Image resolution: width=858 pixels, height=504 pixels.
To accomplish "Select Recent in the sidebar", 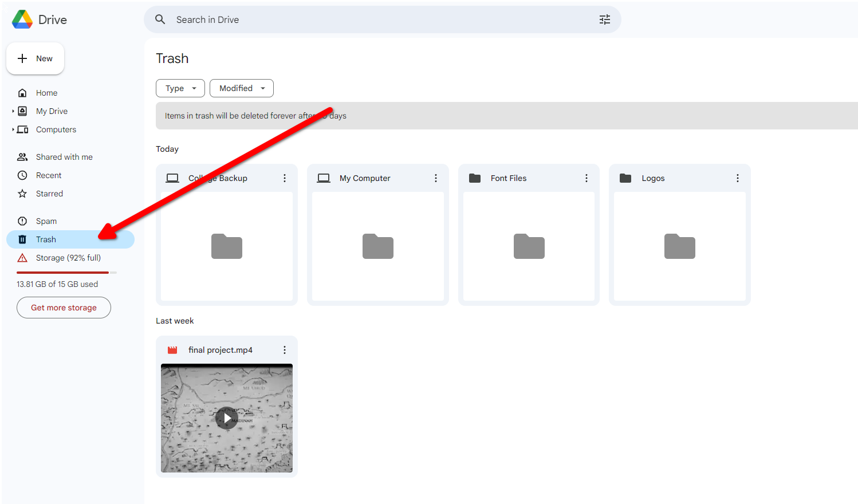I will click(49, 175).
